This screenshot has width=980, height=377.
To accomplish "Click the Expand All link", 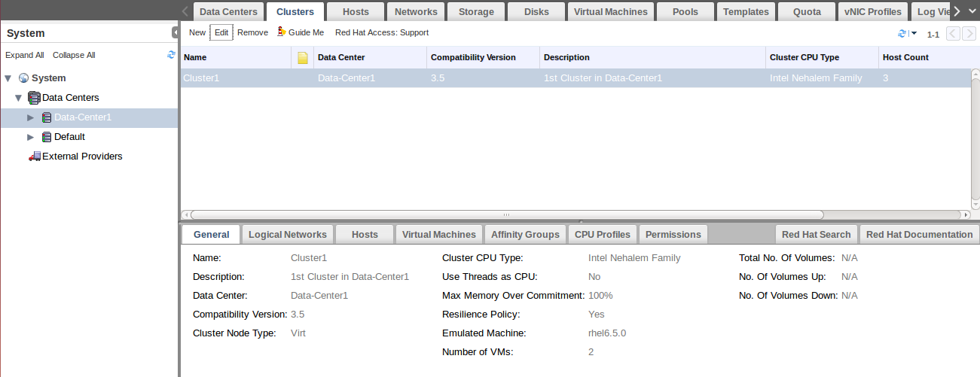I will (x=25, y=55).
